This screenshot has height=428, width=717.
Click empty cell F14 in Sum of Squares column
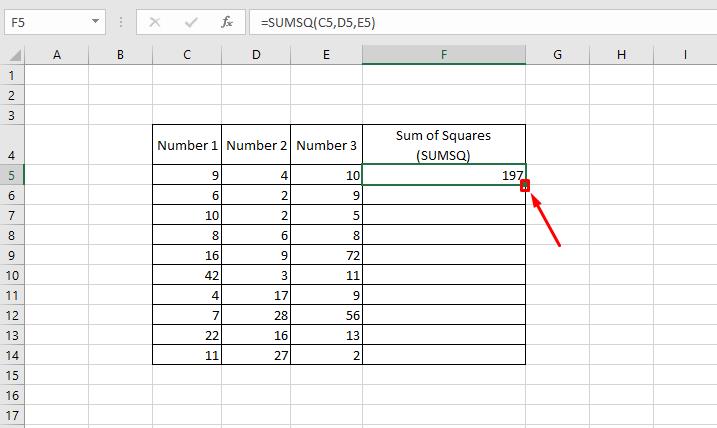point(444,355)
